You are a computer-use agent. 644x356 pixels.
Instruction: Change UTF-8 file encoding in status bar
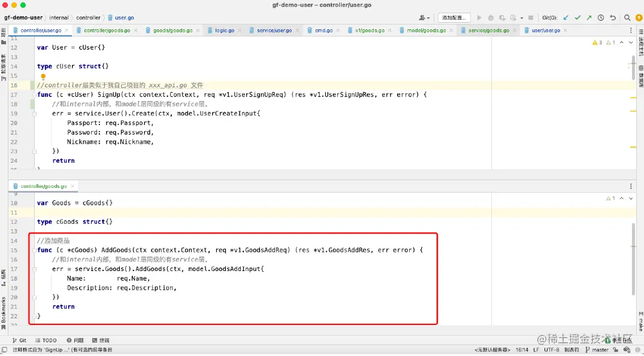552,350
